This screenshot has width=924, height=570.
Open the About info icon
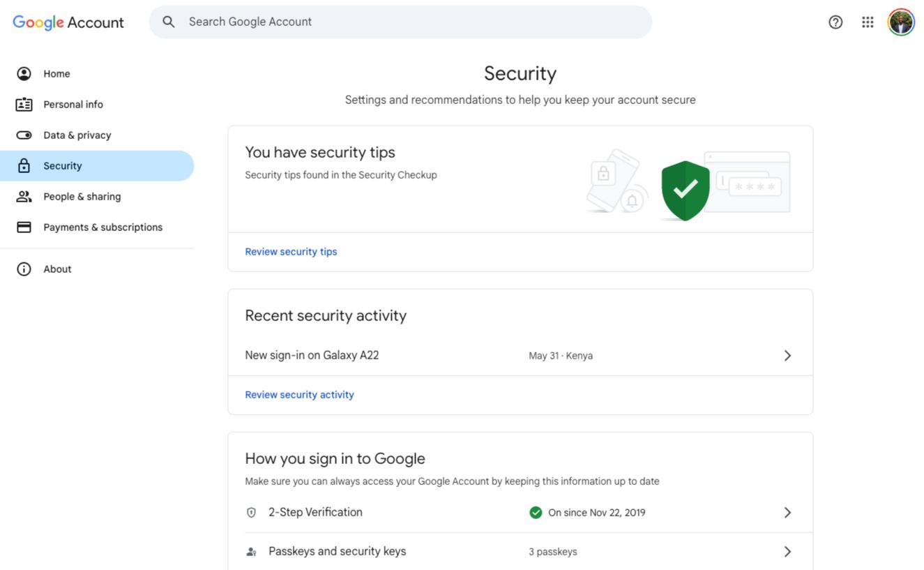(x=24, y=269)
